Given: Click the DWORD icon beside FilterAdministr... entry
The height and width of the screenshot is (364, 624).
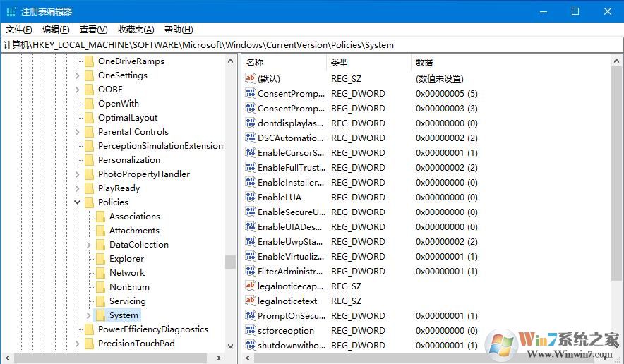Looking at the screenshot, I should click(251, 271).
